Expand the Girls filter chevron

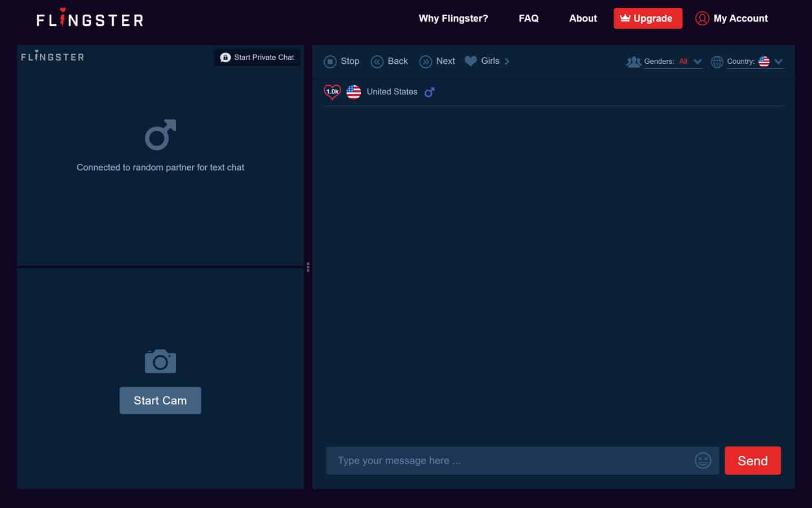click(507, 61)
